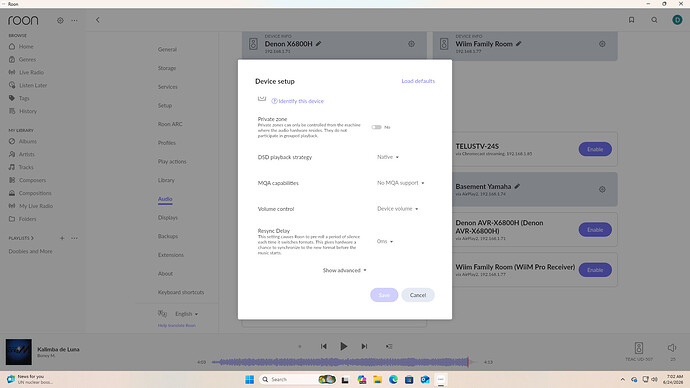Click Help translate Roon link
The height and width of the screenshot is (388, 690).
176,326
